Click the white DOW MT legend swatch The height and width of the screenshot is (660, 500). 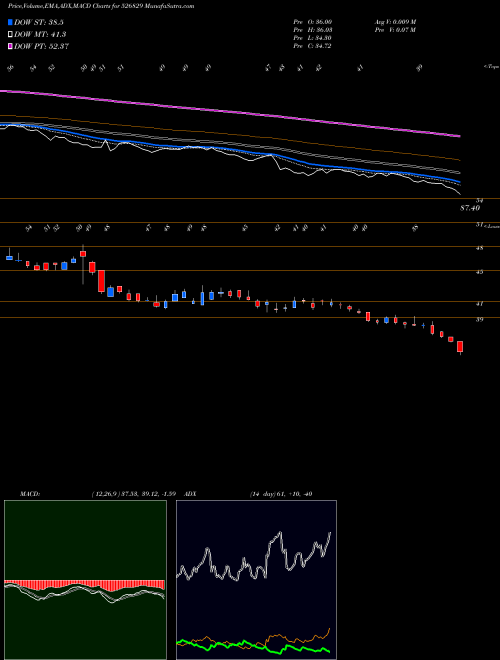tap(11, 35)
